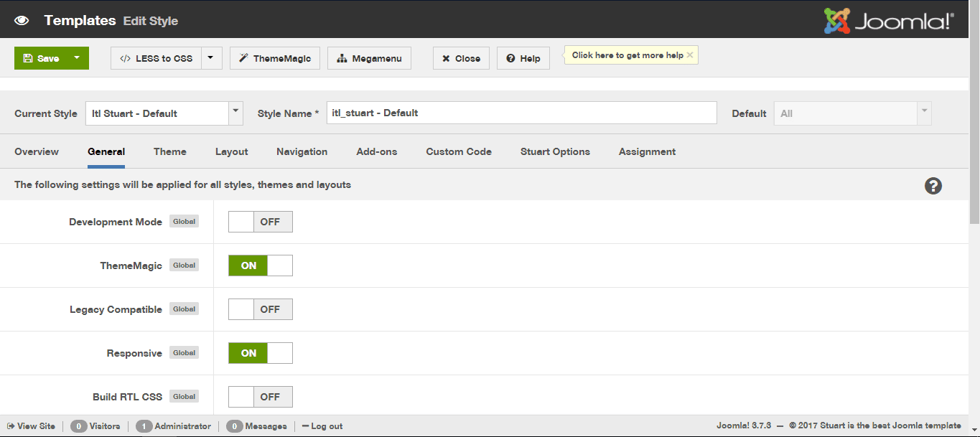Disable the Responsive toggle

(260, 353)
